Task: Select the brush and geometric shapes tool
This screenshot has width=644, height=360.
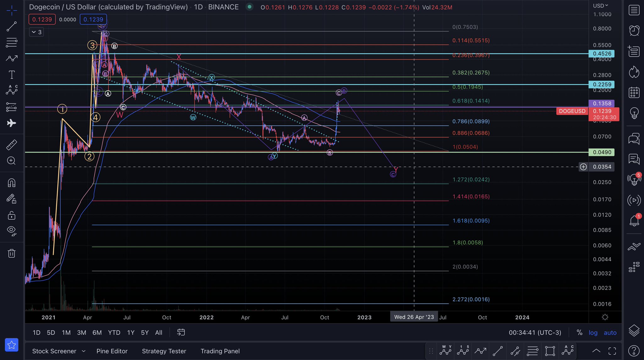Action: 12,58
